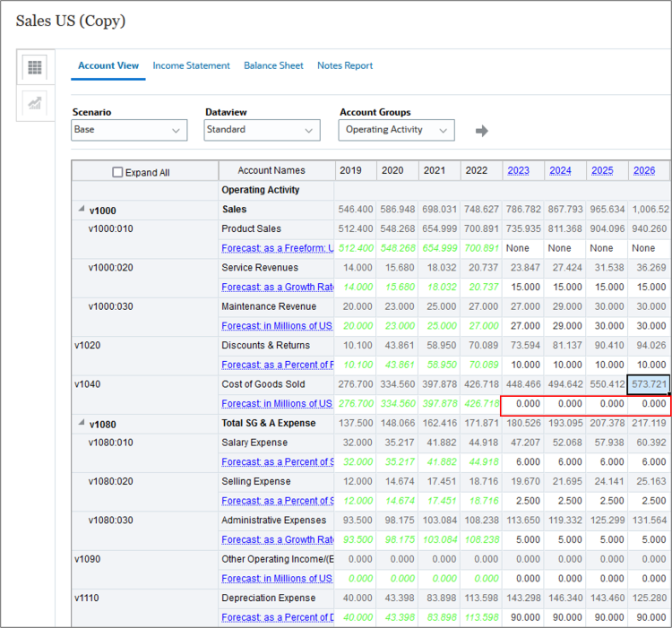Collapse the v1000 Sales tree node
Image resolution: width=672 pixels, height=628 pixels.
coord(80,211)
